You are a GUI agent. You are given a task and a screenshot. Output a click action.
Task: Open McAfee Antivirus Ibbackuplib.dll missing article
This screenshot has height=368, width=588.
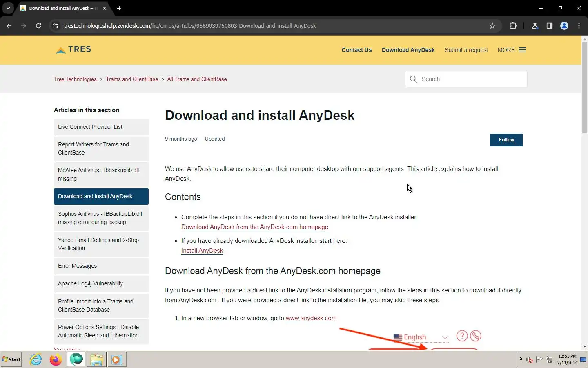(x=101, y=175)
